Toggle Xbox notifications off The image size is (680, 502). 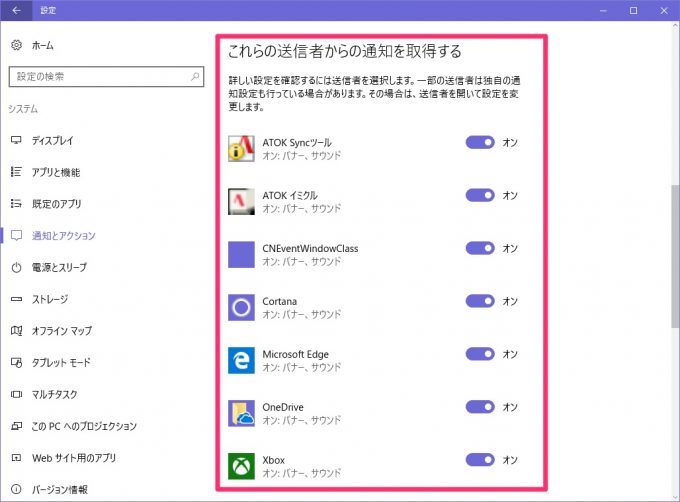[x=480, y=460]
